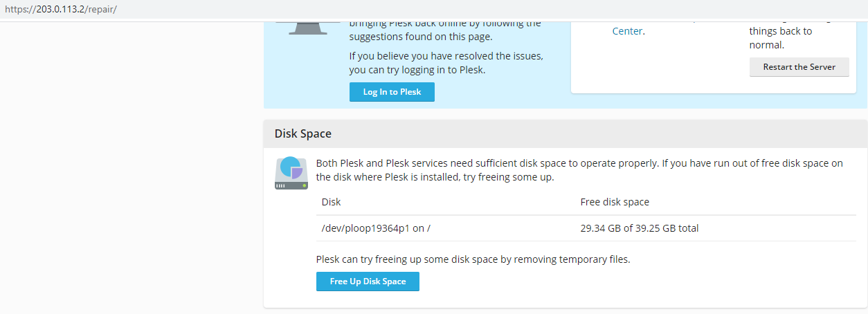Click the "things back to normal" text

click(x=780, y=38)
